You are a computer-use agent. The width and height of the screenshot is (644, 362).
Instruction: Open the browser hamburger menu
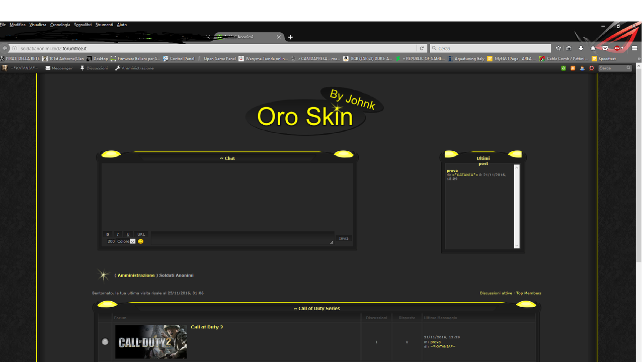(634, 48)
